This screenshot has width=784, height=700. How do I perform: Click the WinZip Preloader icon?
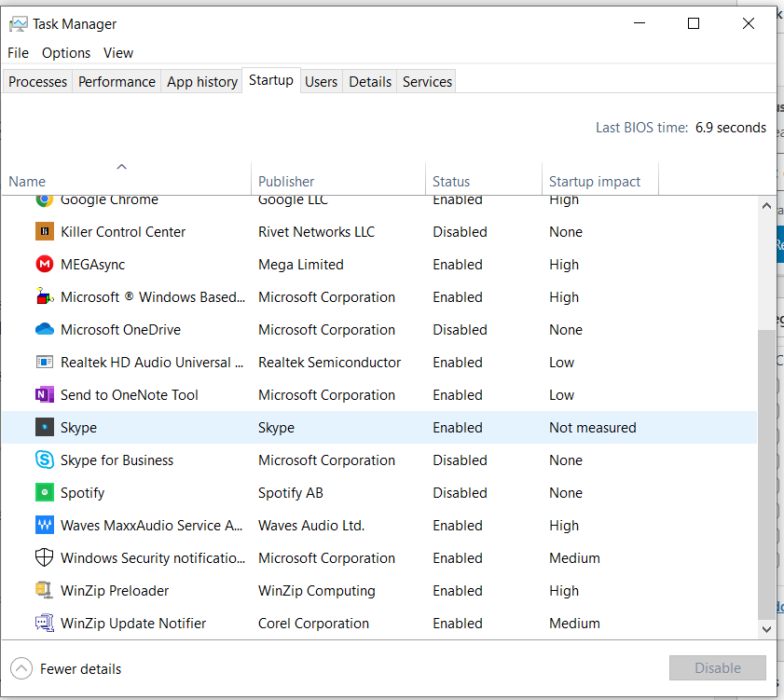(45, 590)
